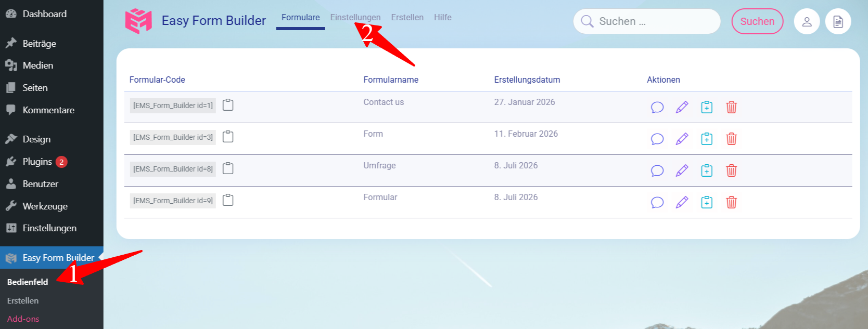The height and width of the screenshot is (329, 868).
Task: Open the Bedienfeld submenu link
Action: [x=28, y=282]
